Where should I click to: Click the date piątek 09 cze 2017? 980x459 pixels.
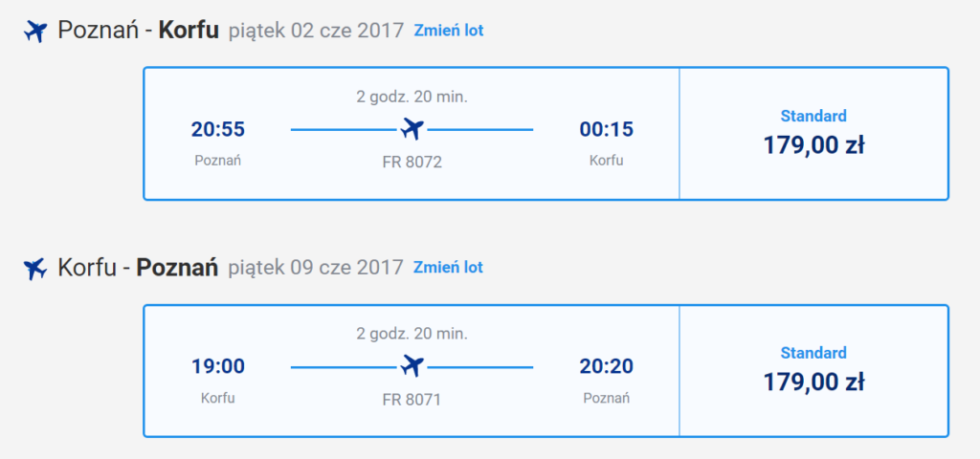click(x=316, y=268)
